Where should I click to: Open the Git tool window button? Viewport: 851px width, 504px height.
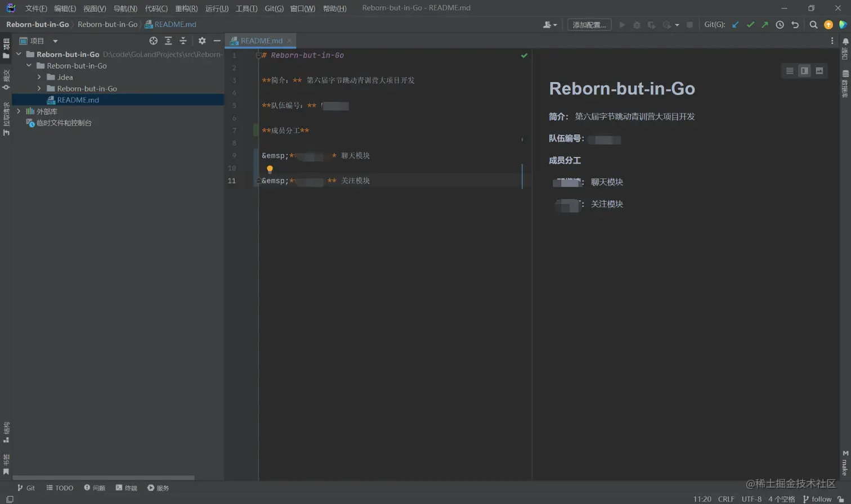[26, 488]
